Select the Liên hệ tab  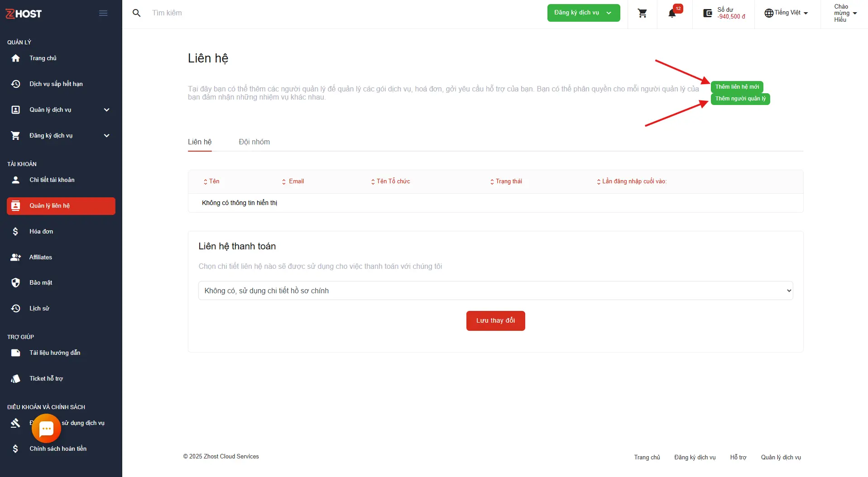coord(200,142)
